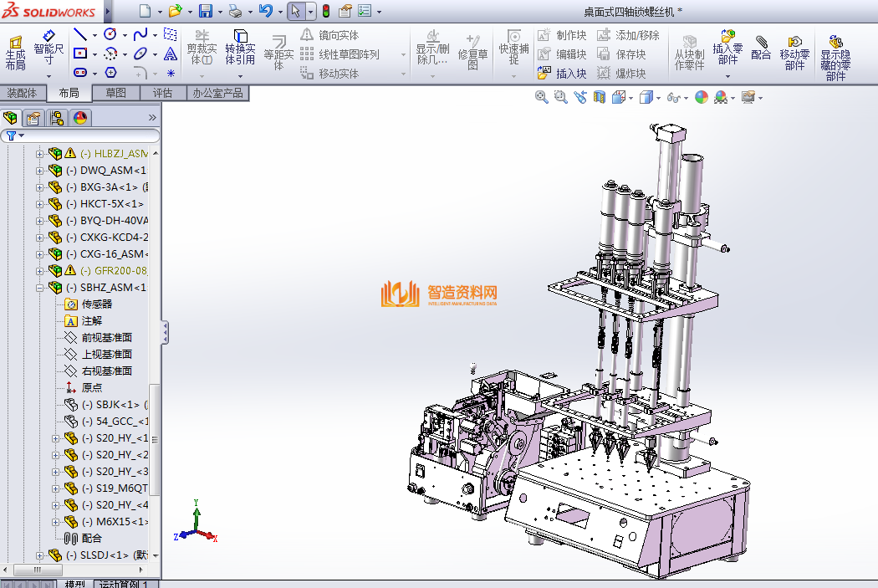Switch to the 装配体 (Assembly) tab
The height and width of the screenshot is (588, 878).
[x=22, y=93]
